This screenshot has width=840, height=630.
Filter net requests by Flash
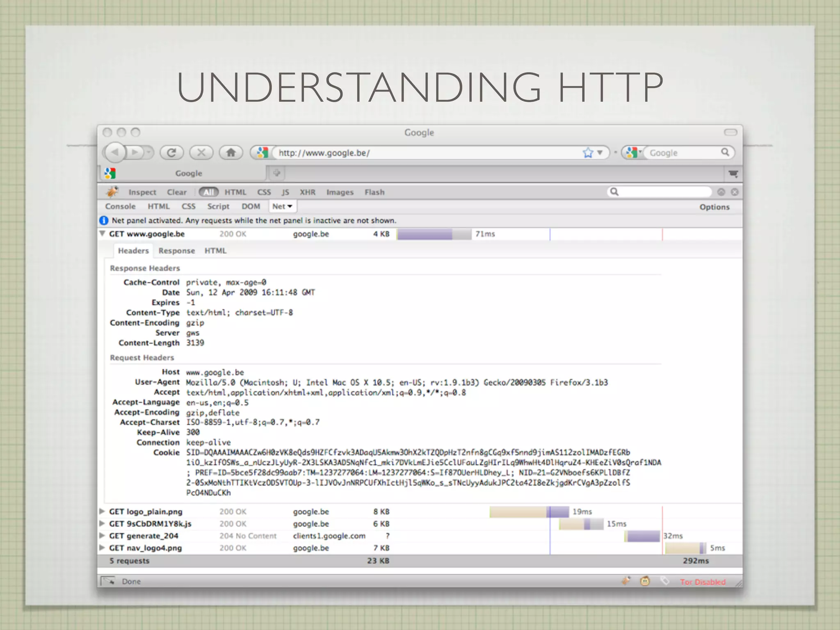374,192
